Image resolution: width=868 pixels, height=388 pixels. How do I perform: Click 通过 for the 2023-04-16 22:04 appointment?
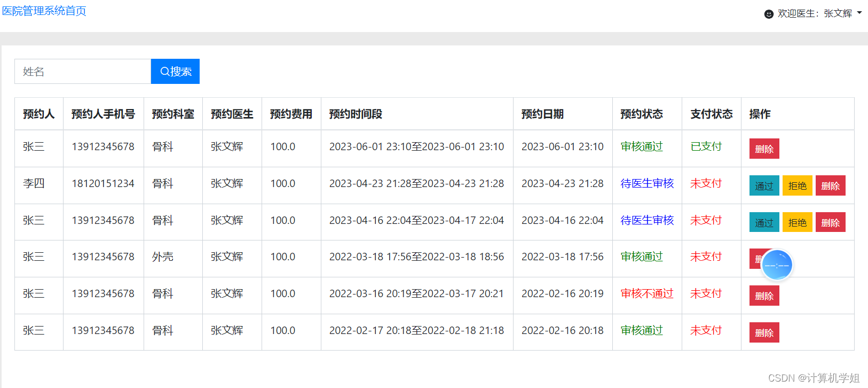(x=764, y=222)
